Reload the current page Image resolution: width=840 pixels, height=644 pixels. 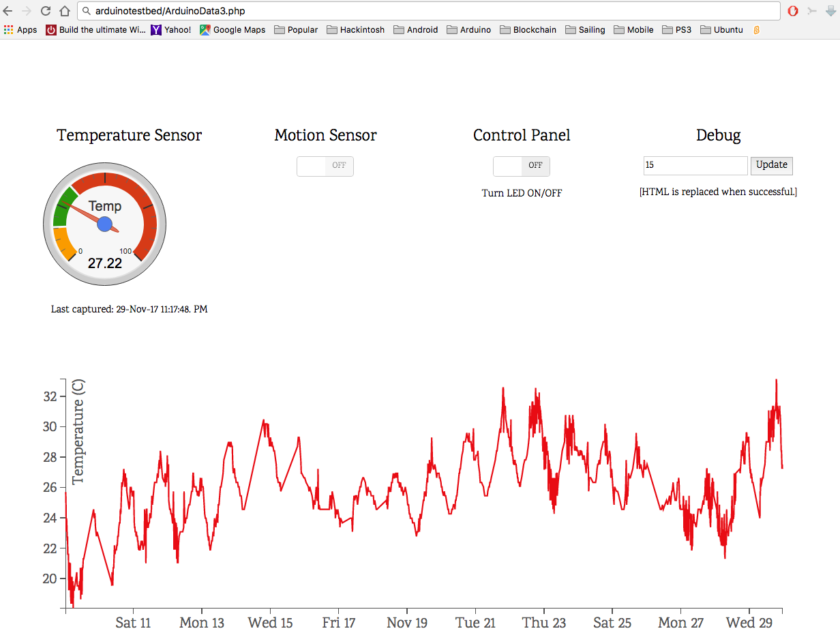(x=46, y=11)
